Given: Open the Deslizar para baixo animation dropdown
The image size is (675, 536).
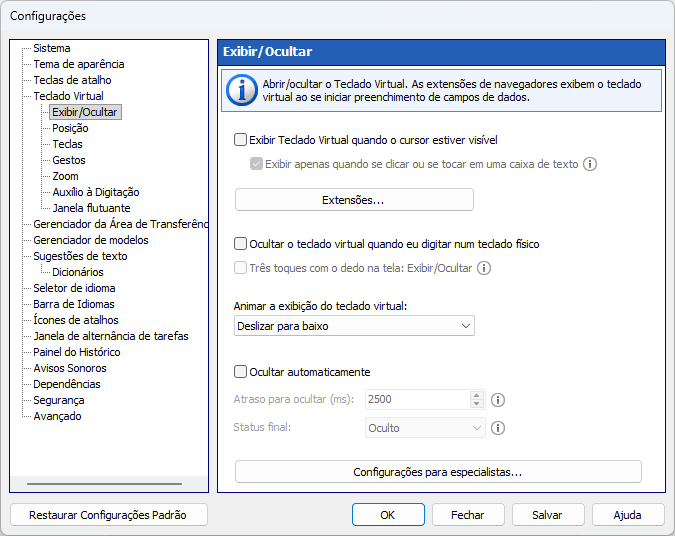Looking at the screenshot, I should [354, 326].
